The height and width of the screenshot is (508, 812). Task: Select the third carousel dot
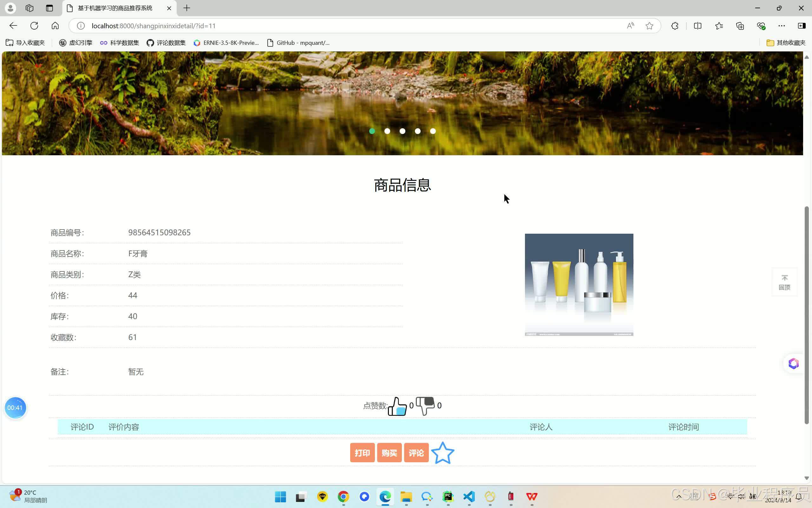click(x=402, y=131)
